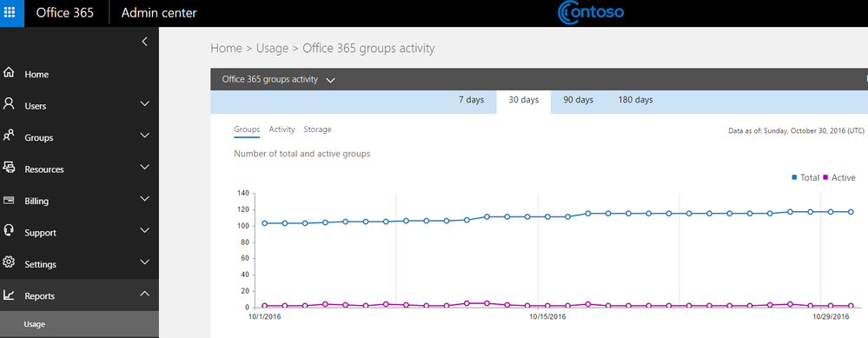Click the Billing card icon
This screenshot has width=868, height=338.
click(x=9, y=200)
